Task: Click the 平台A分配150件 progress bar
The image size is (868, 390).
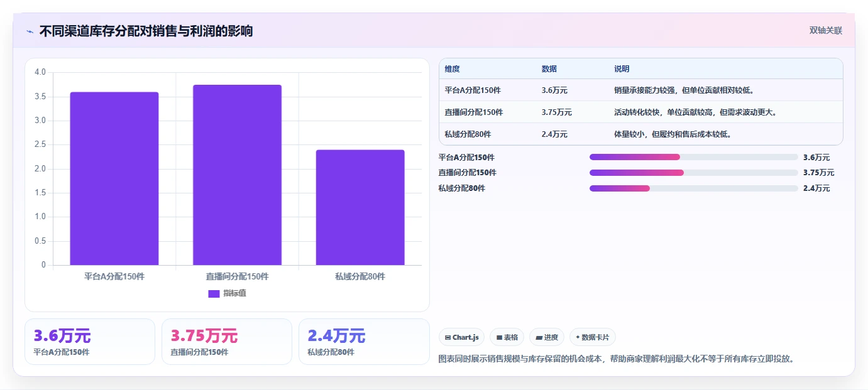Action: coord(693,157)
